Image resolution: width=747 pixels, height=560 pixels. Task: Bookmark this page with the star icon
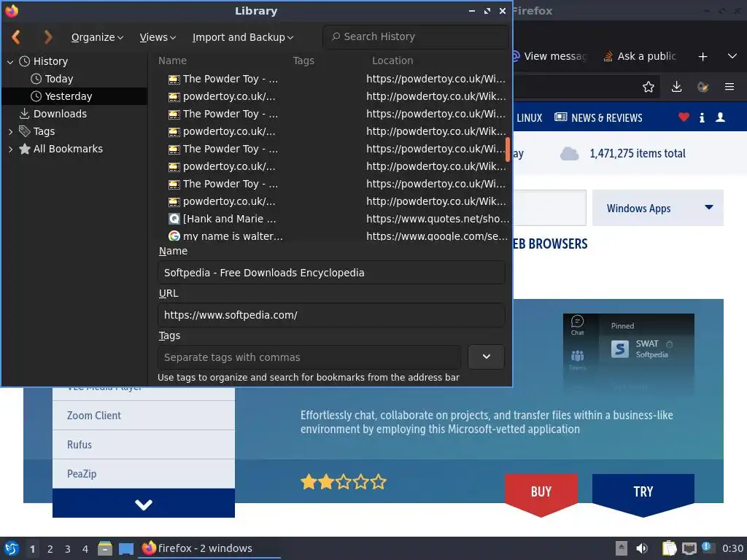[x=648, y=87]
